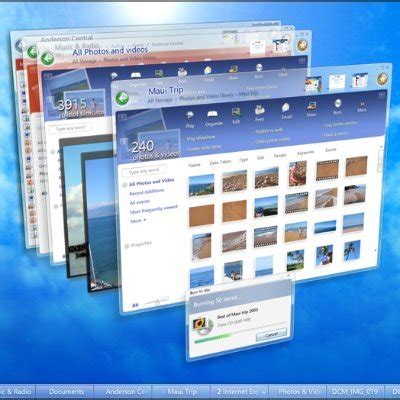Sort by the Date Taken column header
This screenshot has height=400, width=400.
pyautogui.click(x=220, y=162)
